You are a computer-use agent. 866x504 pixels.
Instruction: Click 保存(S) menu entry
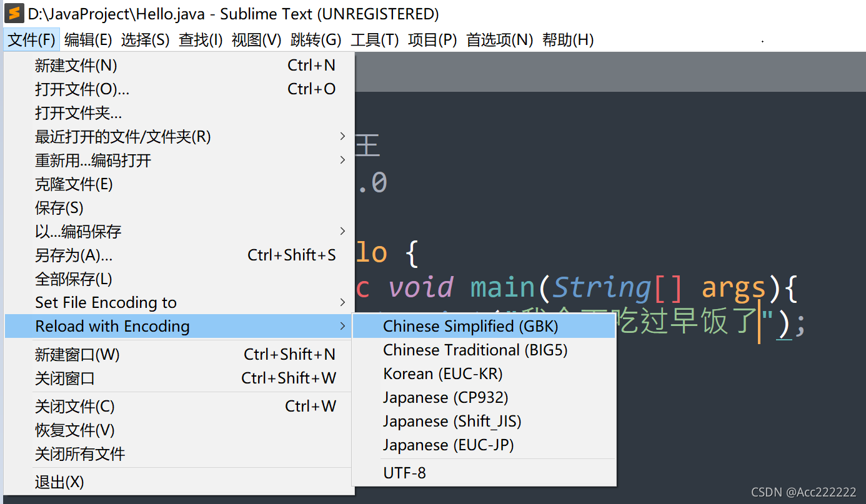click(179, 208)
